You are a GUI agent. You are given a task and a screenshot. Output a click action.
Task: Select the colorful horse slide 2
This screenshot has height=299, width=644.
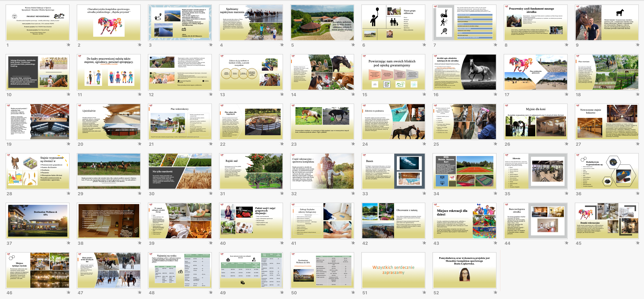(x=109, y=23)
